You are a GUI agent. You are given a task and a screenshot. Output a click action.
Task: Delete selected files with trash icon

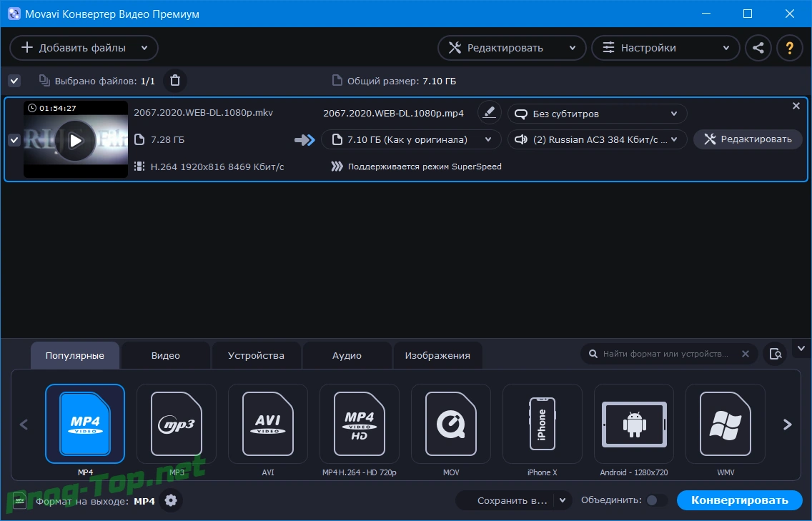[x=175, y=81]
